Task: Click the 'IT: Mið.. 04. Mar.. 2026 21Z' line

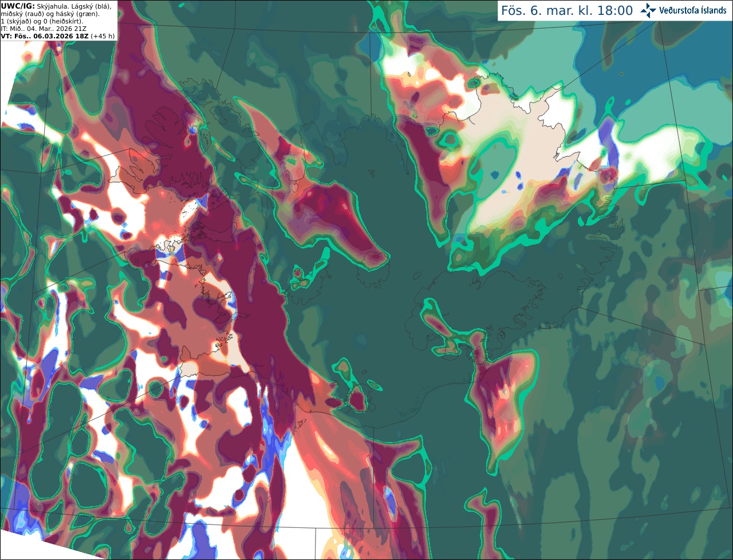Action: [44, 29]
